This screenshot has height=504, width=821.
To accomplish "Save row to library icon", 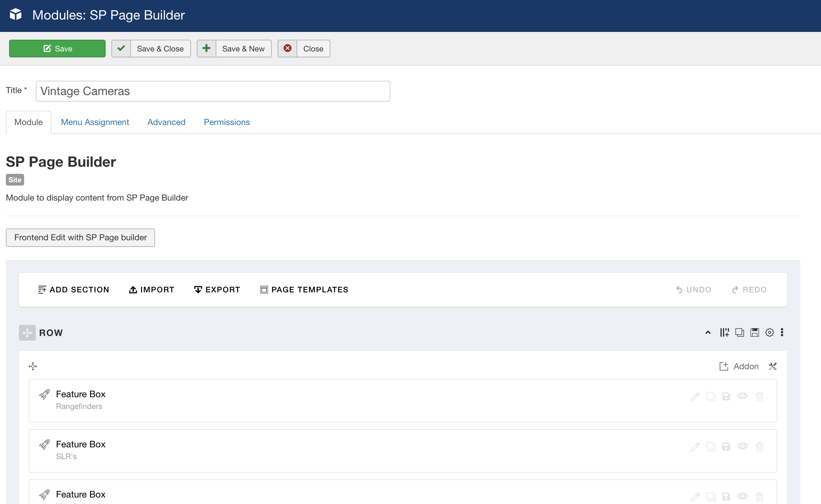I will tap(754, 332).
